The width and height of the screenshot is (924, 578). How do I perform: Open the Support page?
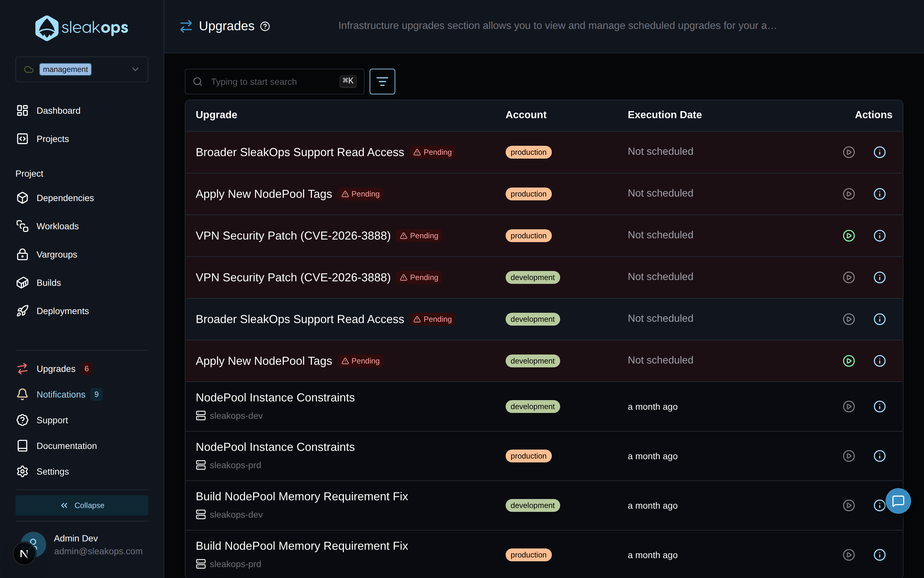(42, 420)
